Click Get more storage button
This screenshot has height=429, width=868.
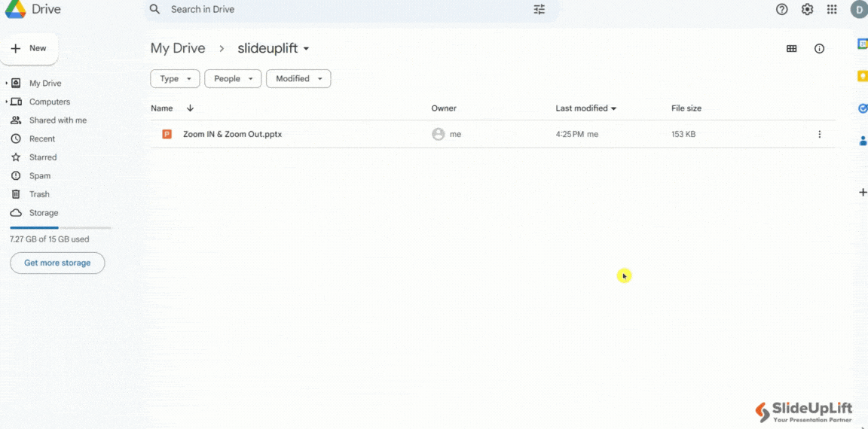pos(57,263)
